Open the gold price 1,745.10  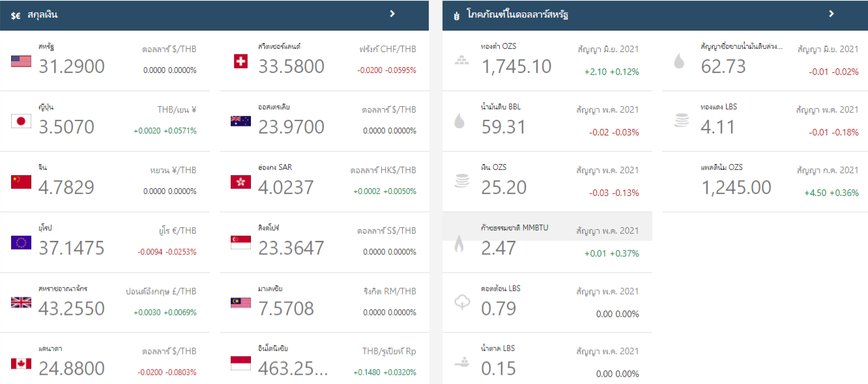point(516,66)
